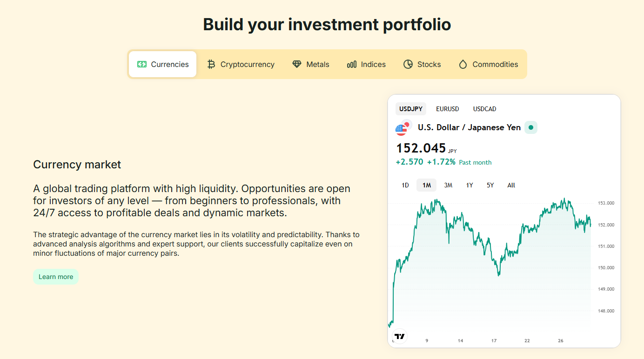This screenshot has height=359, width=644.
Task: Show the All time range
Action: tap(511, 185)
